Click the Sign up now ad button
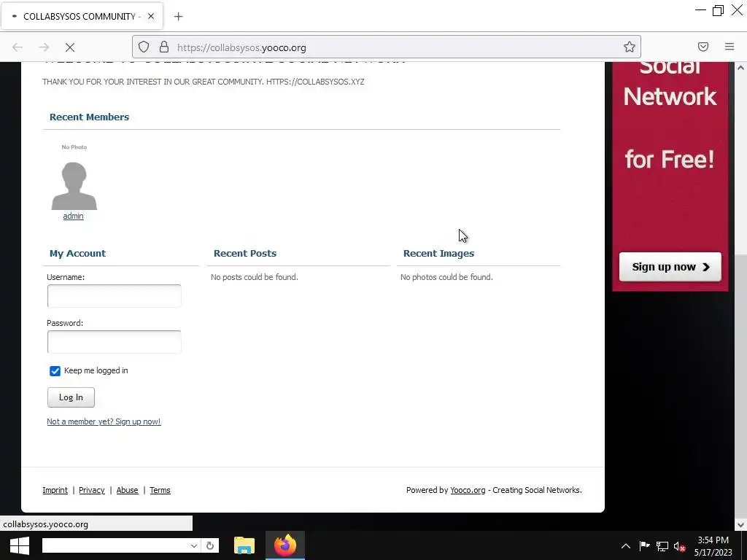Image resolution: width=747 pixels, height=560 pixels. (x=670, y=267)
